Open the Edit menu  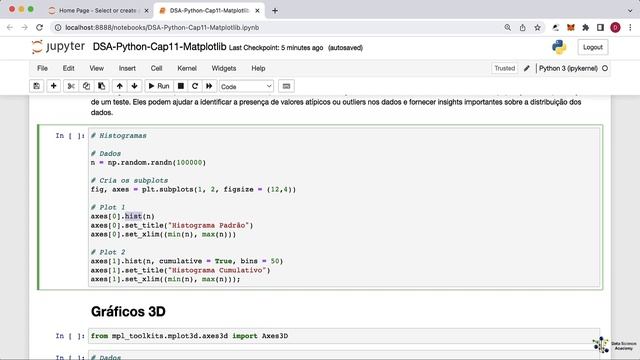click(69, 68)
